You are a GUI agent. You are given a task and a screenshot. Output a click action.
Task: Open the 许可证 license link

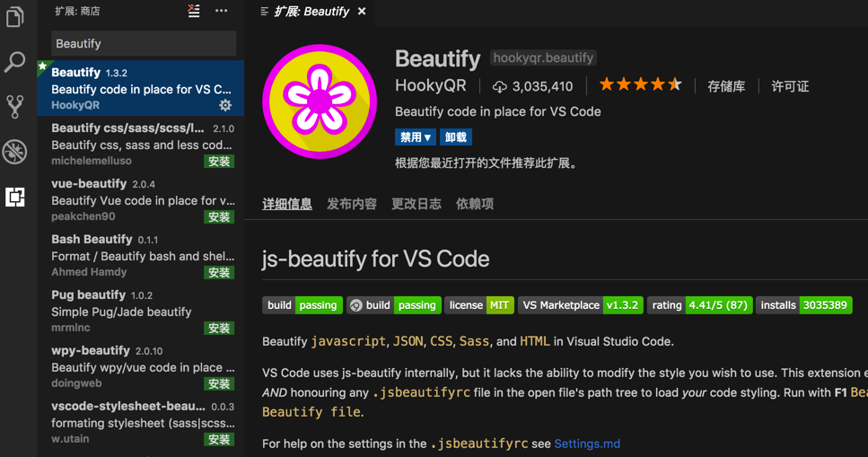tap(790, 86)
